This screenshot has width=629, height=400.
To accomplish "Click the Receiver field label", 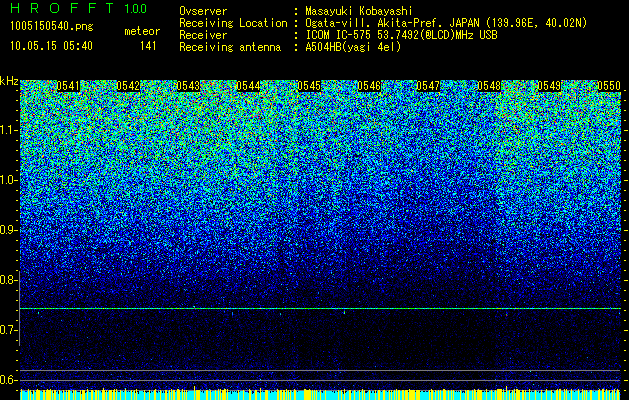I will coord(203,35).
